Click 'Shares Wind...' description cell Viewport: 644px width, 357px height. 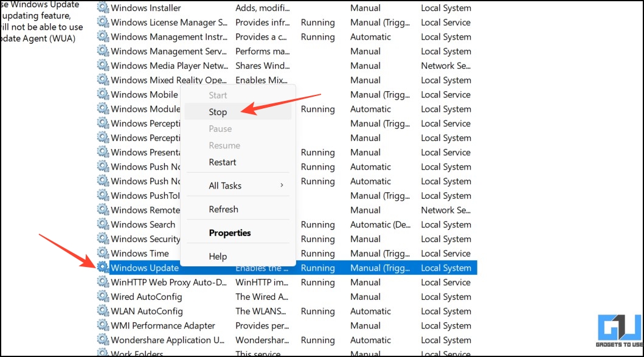coord(263,66)
